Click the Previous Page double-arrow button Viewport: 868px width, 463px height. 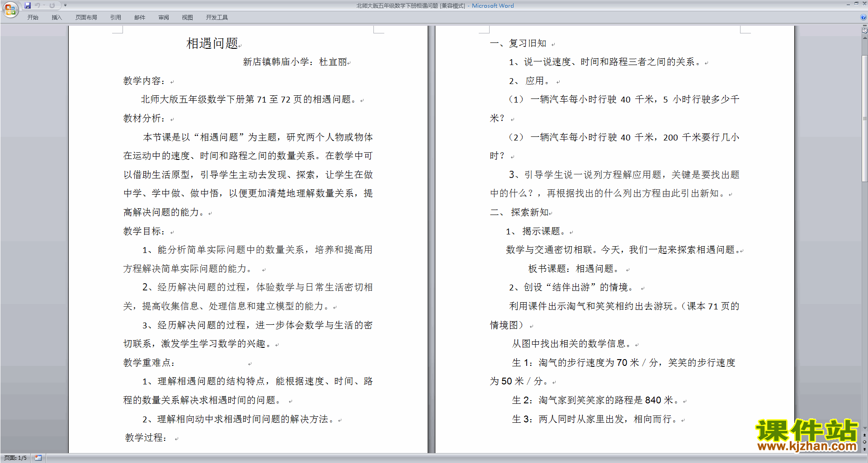pos(864,435)
